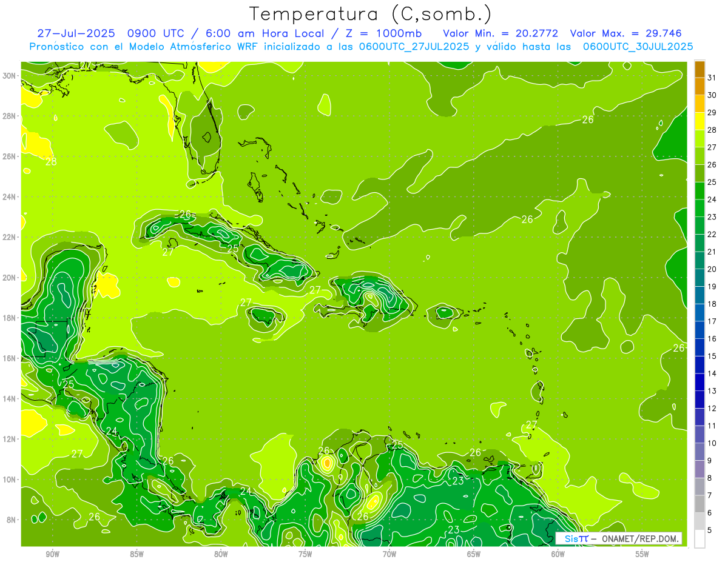Click the '24N' latitude axis label
728x562 pixels.
(x=10, y=197)
